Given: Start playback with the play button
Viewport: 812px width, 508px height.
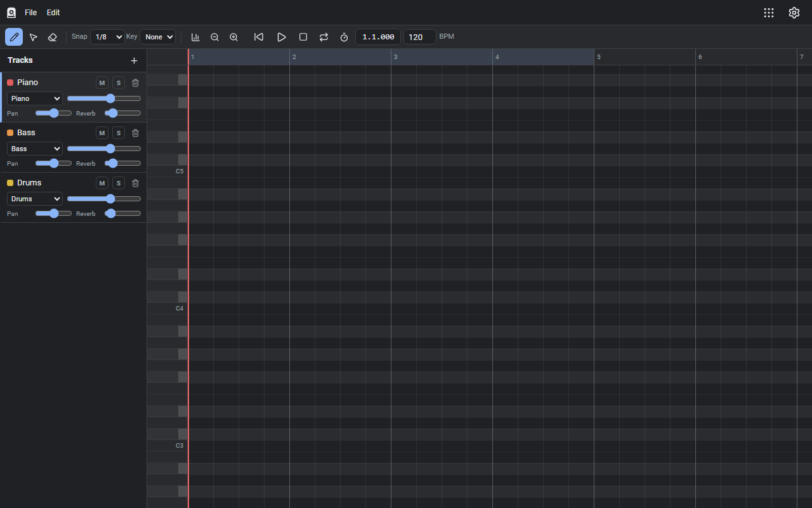Looking at the screenshot, I should click(x=282, y=37).
